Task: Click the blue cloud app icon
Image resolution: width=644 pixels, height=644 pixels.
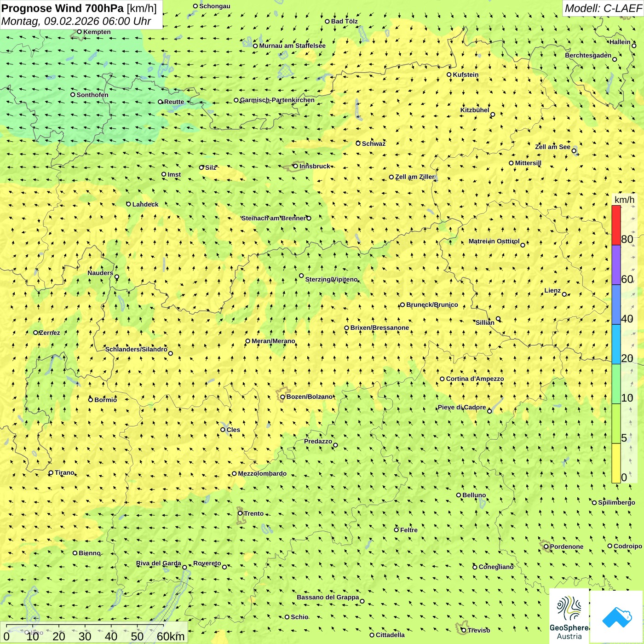Action: coord(617,617)
